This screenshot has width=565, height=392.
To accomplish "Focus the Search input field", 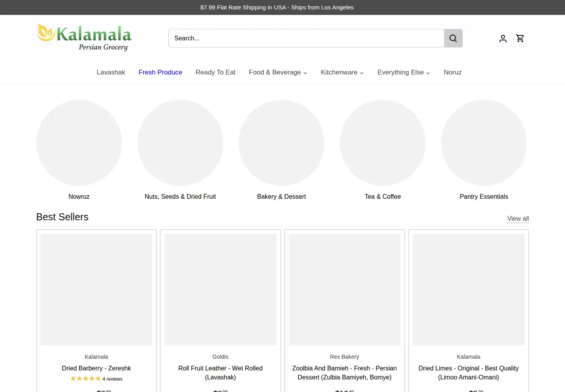I will tap(306, 38).
